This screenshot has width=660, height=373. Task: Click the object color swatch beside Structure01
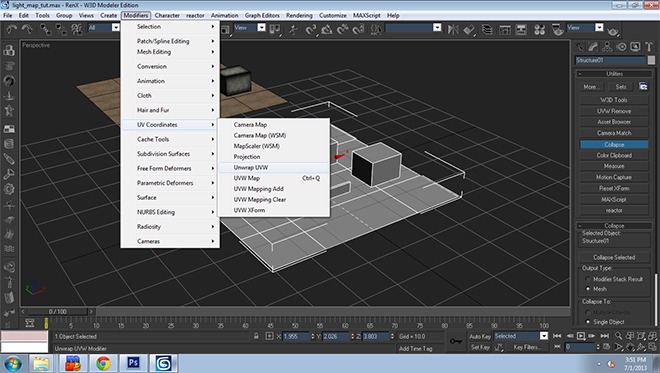[x=651, y=60]
